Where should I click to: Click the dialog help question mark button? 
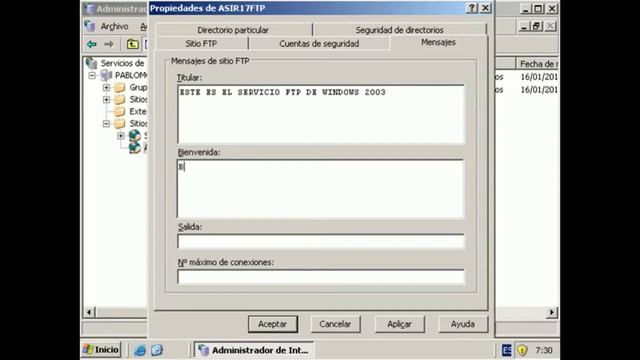(472, 8)
